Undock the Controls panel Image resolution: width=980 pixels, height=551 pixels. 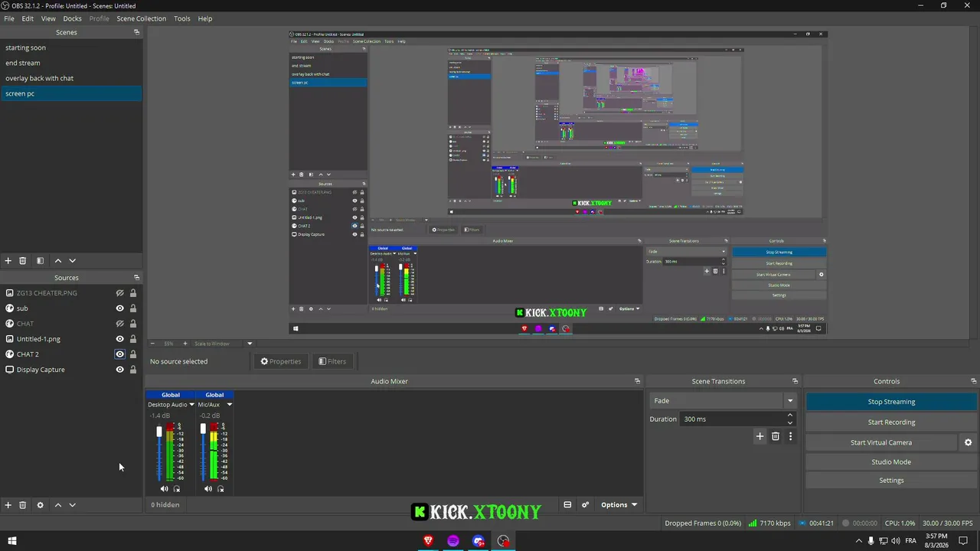[974, 381]
